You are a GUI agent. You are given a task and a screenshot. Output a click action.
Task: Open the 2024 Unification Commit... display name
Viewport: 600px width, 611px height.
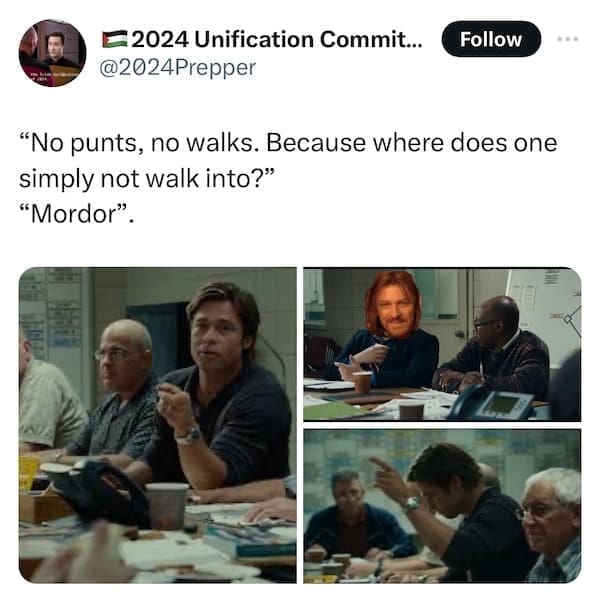click(x=277, y=39)
